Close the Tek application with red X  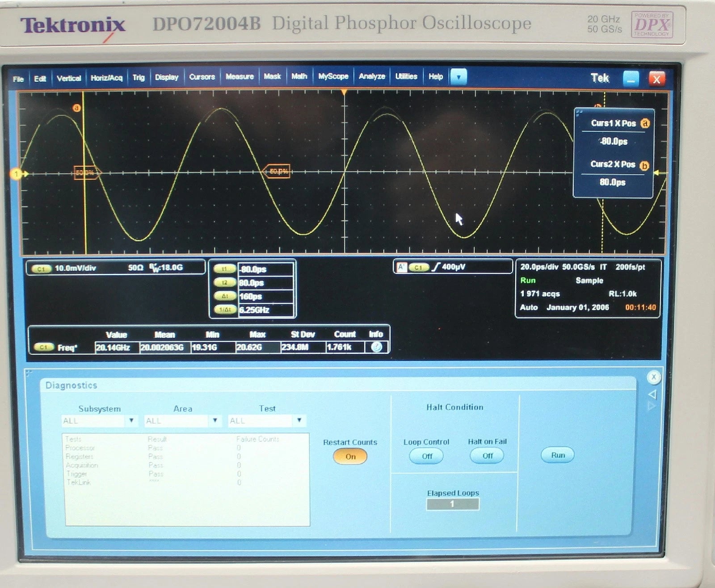pos(656,79)
